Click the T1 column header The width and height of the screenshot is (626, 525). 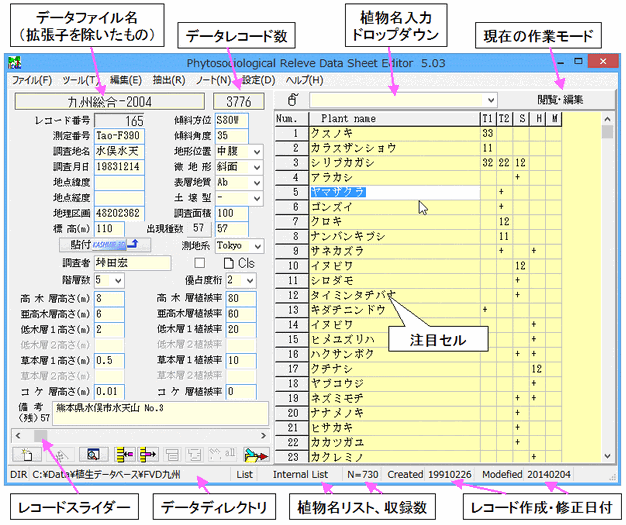click(x=487, y=119)
